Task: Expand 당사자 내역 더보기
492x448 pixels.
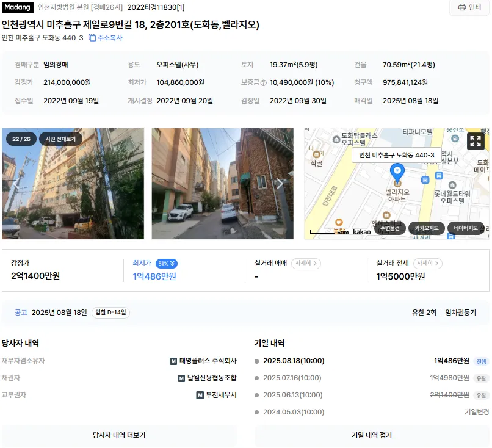Action: point(119,435)
